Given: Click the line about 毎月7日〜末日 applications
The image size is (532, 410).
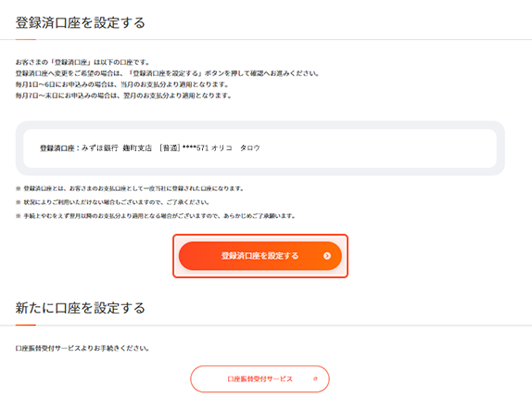Looking at the screenshot, I should (x=123, y=96).
